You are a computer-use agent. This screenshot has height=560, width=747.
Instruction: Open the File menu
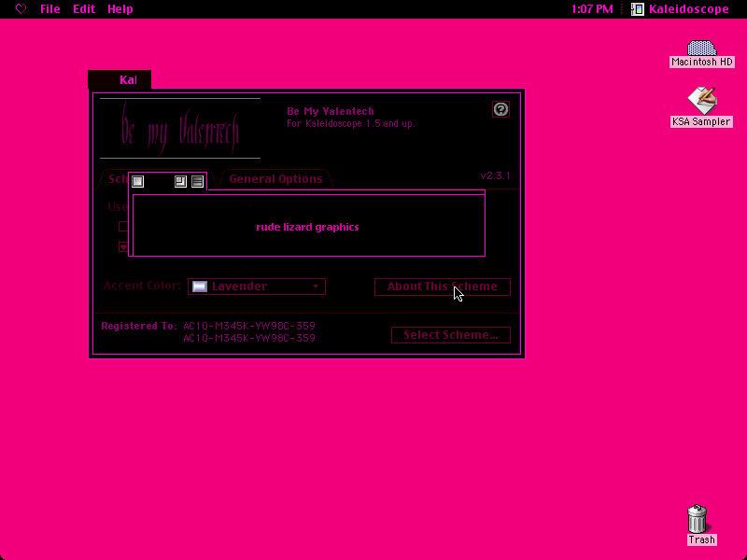click(x=50, y=9)
